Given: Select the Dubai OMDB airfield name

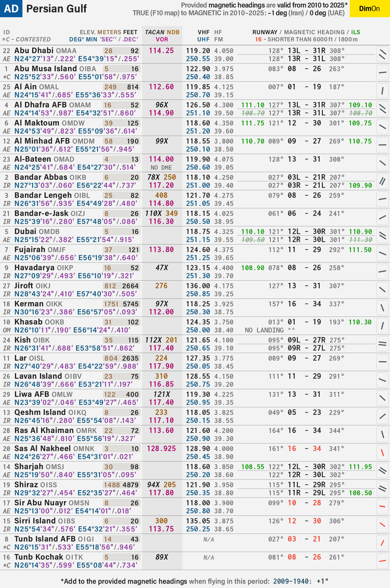Looking at the screenshot, I should tap(37, 231).
